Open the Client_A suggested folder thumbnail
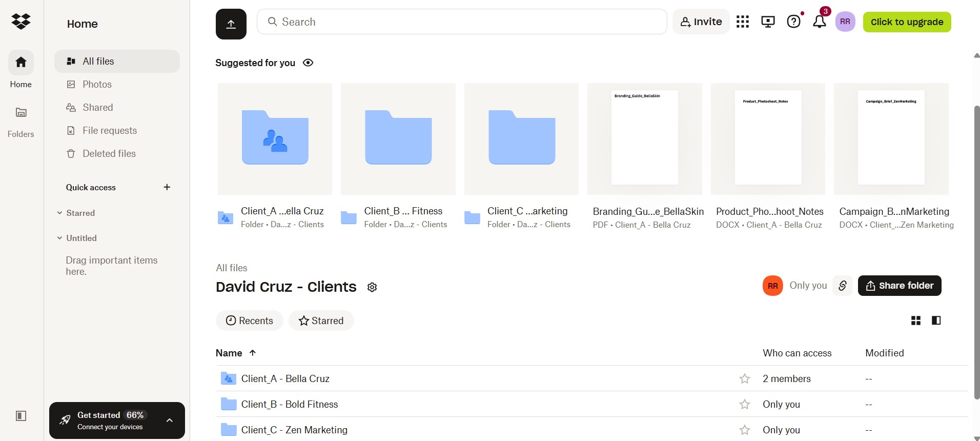Screen dimensions: 980x441 pos(275,139)
